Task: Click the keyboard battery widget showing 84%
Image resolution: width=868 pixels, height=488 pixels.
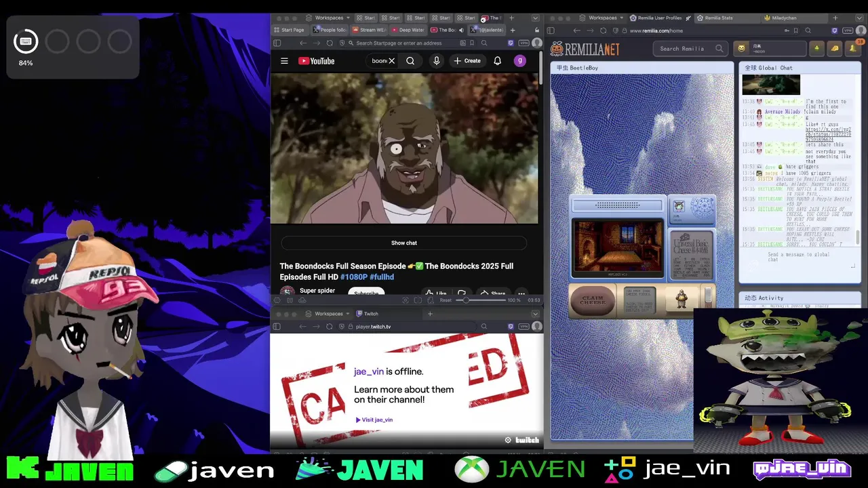Action: pos(26,42)
